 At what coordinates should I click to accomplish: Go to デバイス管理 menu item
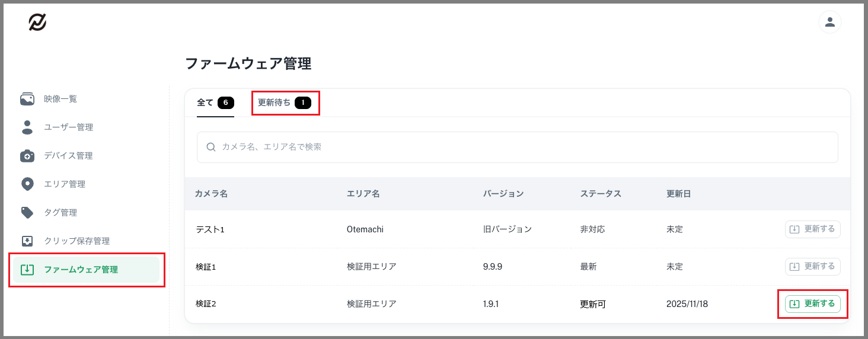[x=68, y=156]
